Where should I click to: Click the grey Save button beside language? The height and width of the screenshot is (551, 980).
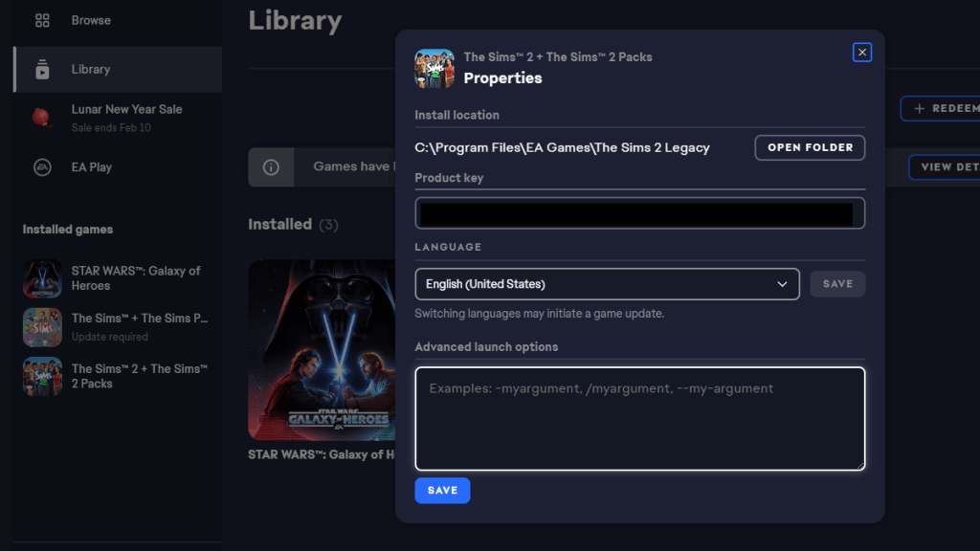tap(837, 284)
